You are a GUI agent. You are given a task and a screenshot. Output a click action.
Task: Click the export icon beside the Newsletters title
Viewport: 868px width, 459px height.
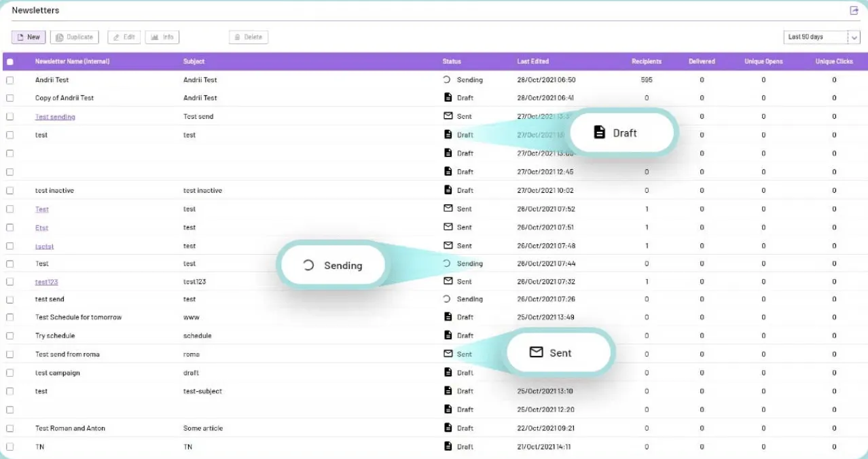click(854, 10)
